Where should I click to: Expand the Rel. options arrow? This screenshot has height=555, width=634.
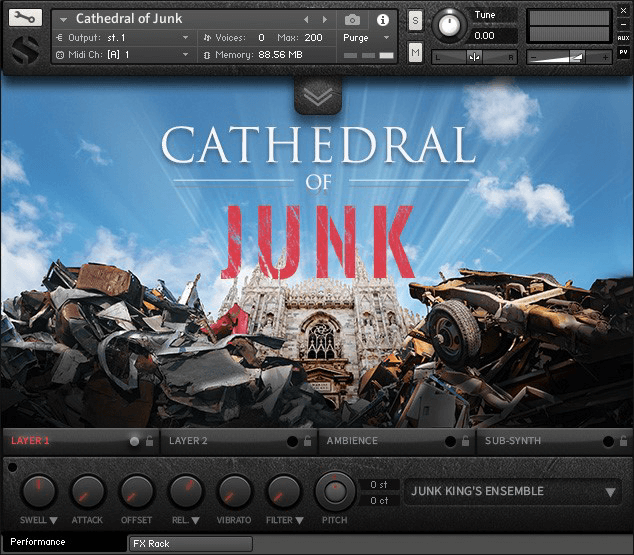point(196,521)
